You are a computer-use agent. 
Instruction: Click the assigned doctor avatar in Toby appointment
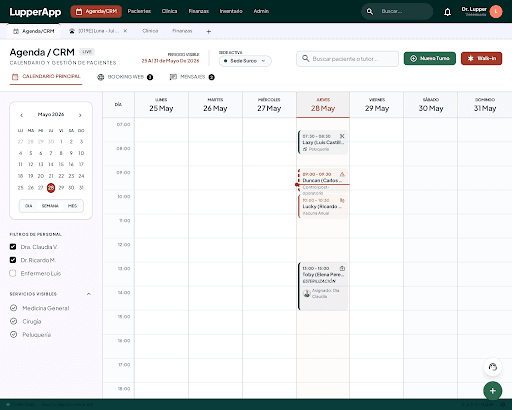[x=307, y=294]
